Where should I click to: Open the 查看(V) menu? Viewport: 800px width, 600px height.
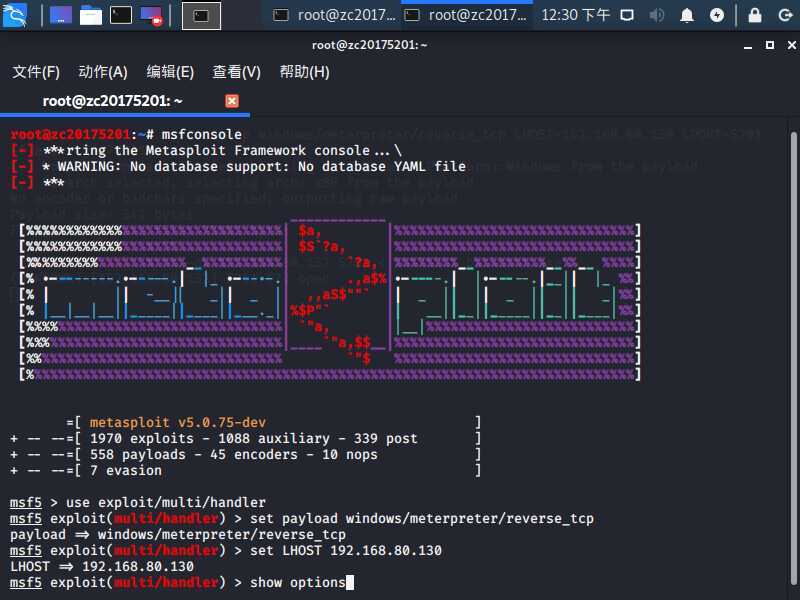click(x=236, y=72)
